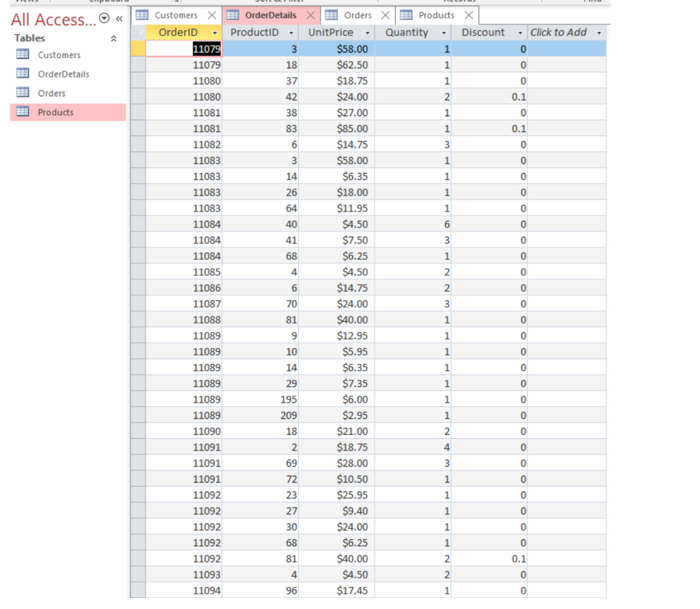Click the UnitPrice cell $7.35
The image size is (700, 609).
click(336, 383)
